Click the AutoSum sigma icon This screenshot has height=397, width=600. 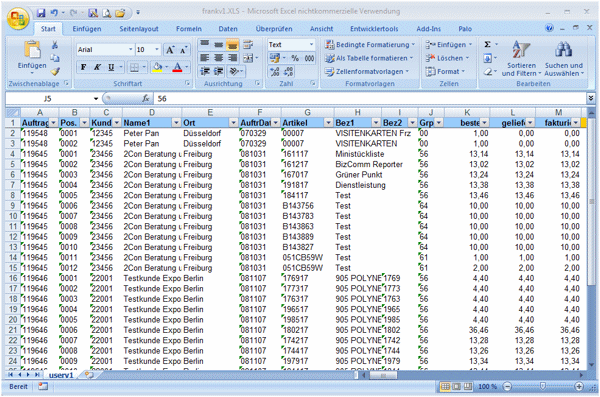click(x=488, y=44)
